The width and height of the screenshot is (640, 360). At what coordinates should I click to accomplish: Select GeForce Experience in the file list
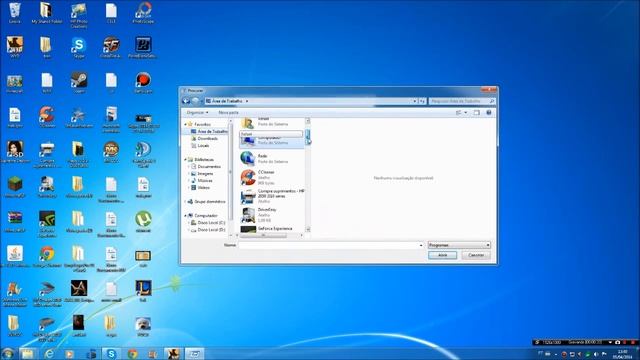click(272, 229)
